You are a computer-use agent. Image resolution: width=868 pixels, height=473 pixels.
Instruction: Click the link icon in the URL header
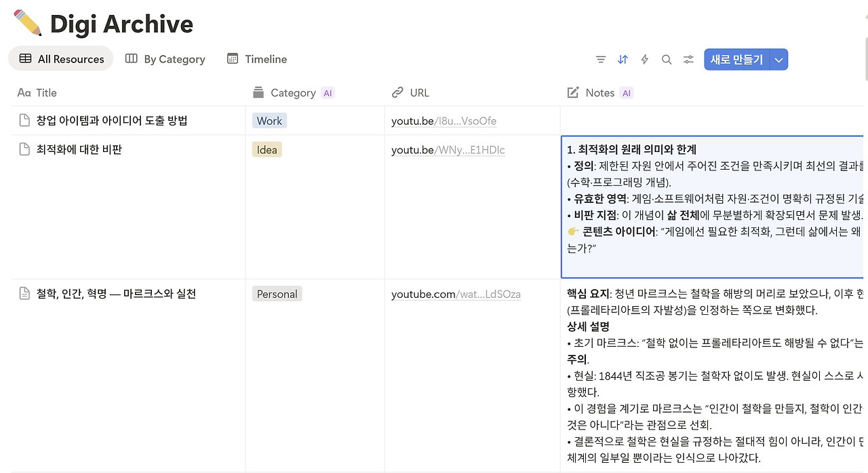pyautogui.click(x=396, y=92)
